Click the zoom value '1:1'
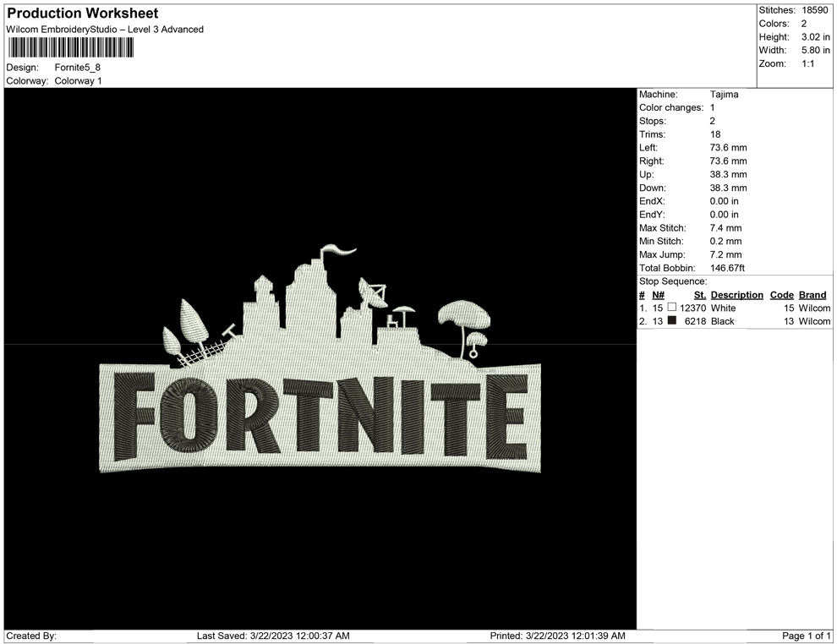Screen dimensions: 837x644 [x=807, y=63]
